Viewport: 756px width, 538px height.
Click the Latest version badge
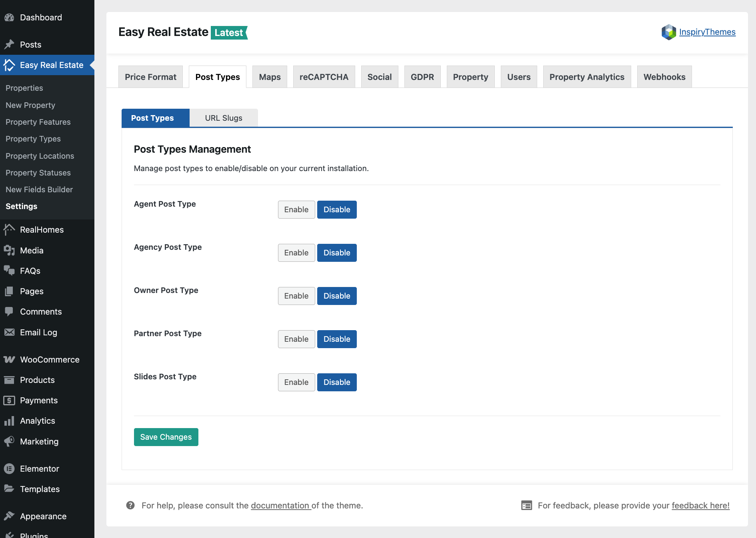(229, 33)
